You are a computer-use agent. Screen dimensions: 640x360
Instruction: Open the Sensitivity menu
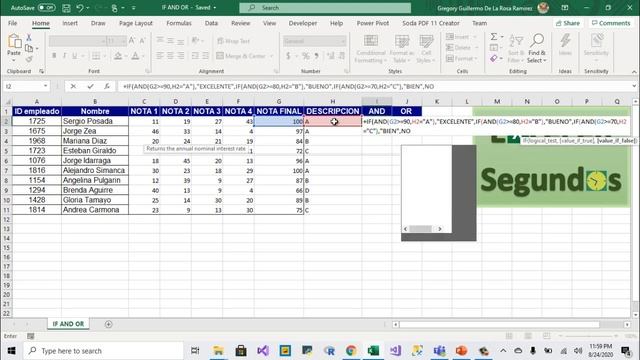596,45
